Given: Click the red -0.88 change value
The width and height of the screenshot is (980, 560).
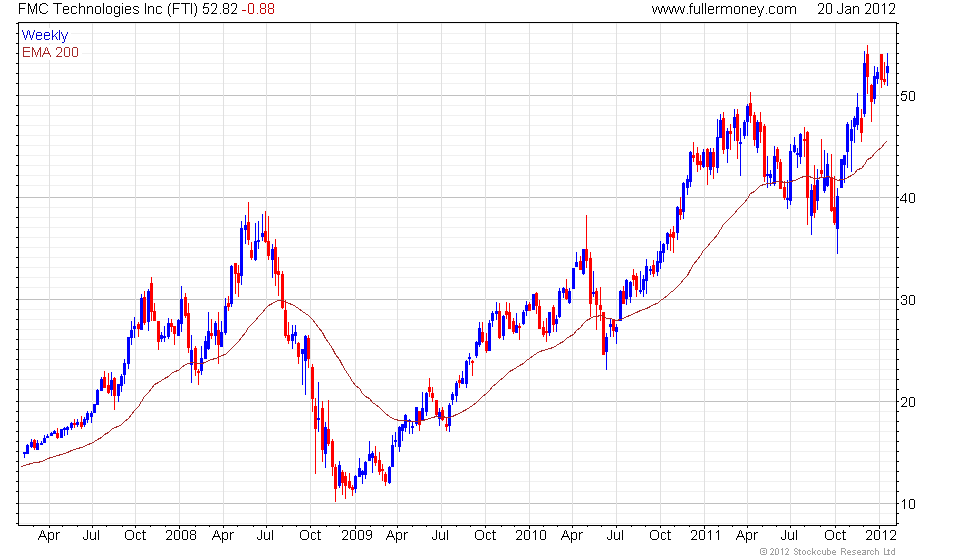Looking at the screenshot, I should coord(258,9).
